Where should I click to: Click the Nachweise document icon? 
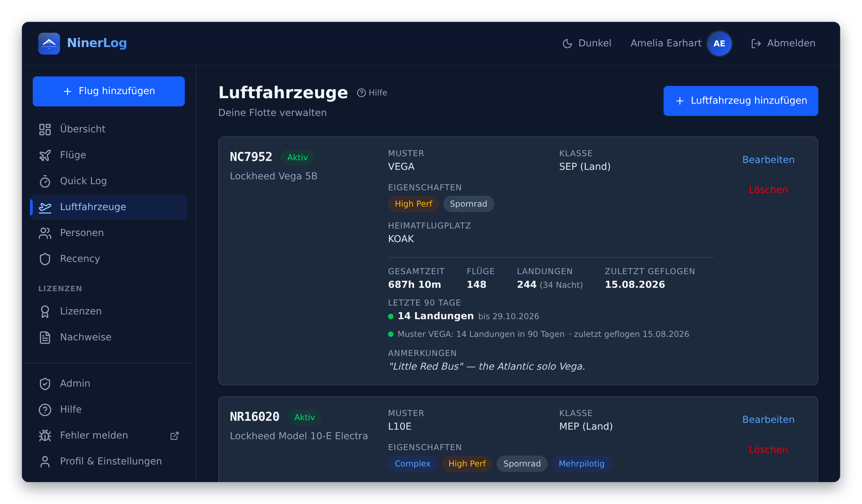point(45,338)
